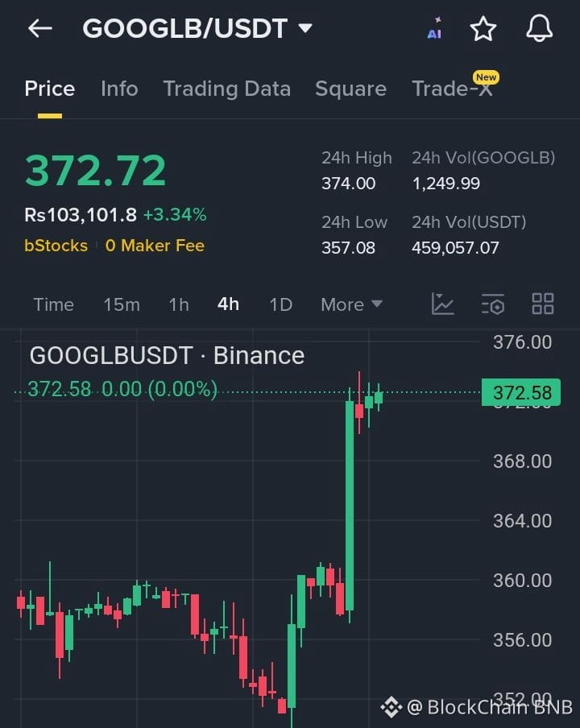Screen dimensions: 580x728
Task: Tap the 24h Vol(GOOGLB) value 1,249.99
Action: [x=446, y=184]
